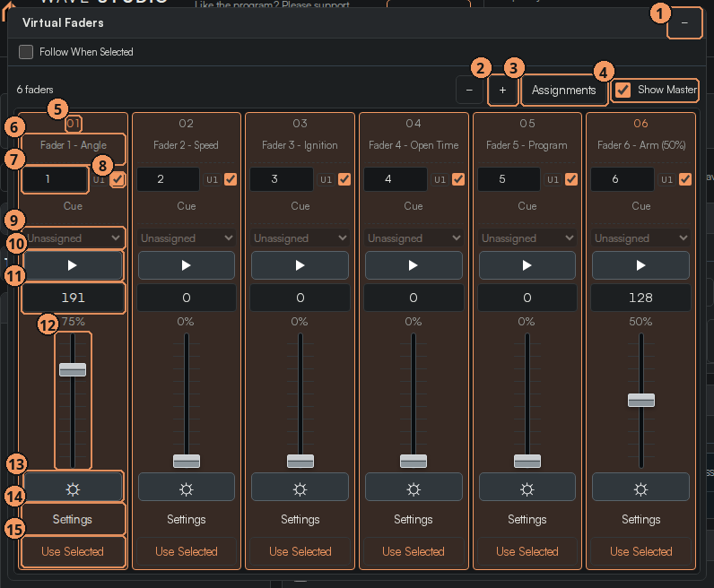
Task: Click Use Selected on fader 01
Action: click(73, 551)
